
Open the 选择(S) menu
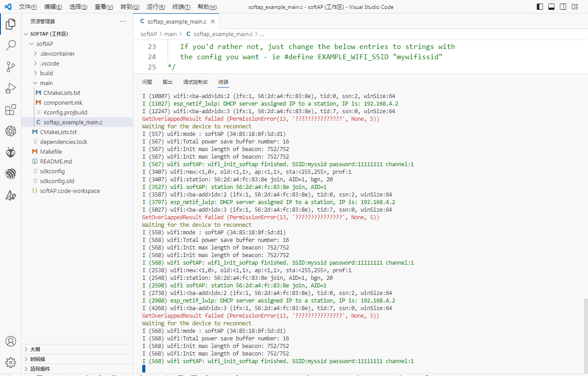pyautogui.click(x=78, y=7)
